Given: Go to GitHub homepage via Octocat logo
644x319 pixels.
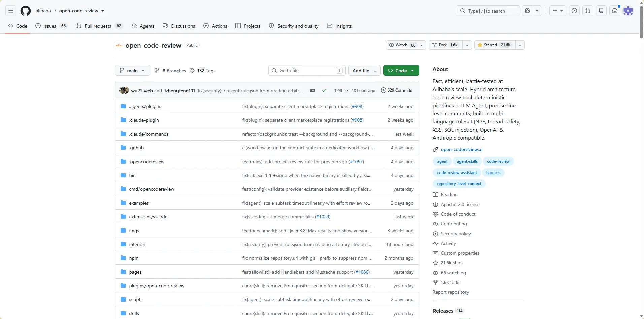Looking at the screenshot, I should click(x=26, y=11).
